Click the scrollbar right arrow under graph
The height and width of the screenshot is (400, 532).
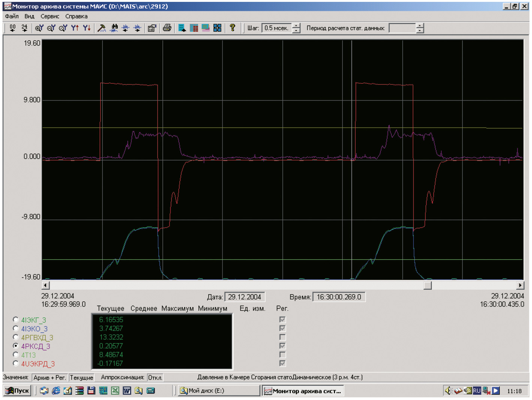click(x=520, y=285)
